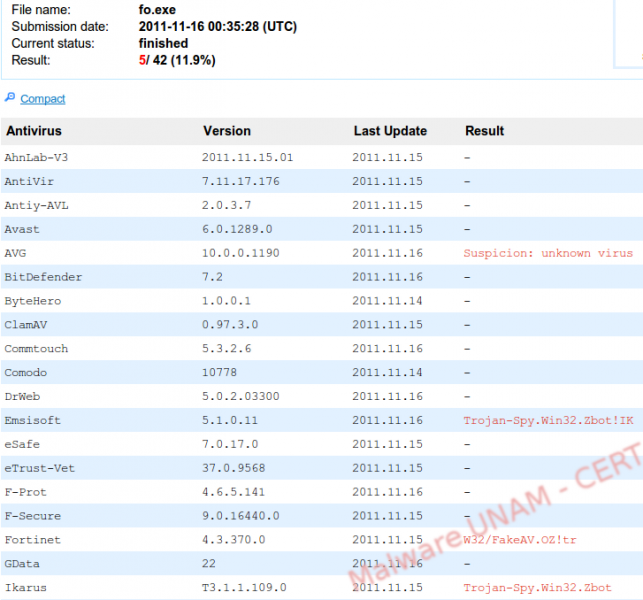Click the submission date 2011-11-16 00:35:28 (UTC)
This screenshot has width=643, height=600.
[x=218, y=26]
